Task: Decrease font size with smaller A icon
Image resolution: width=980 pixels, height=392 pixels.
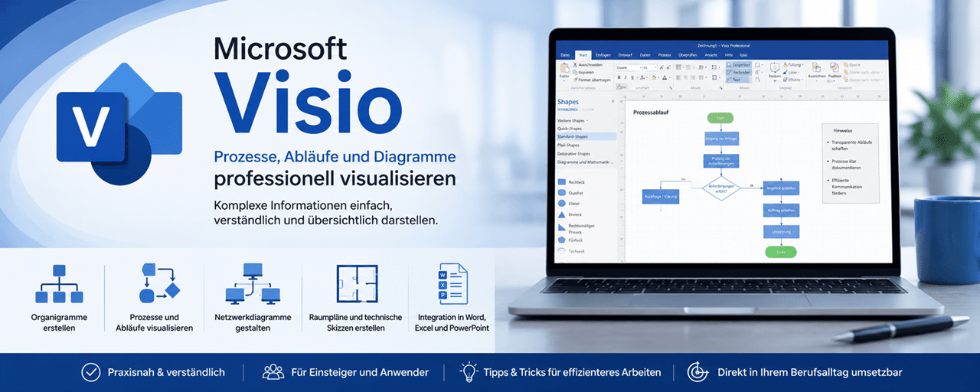Action: 668,67
